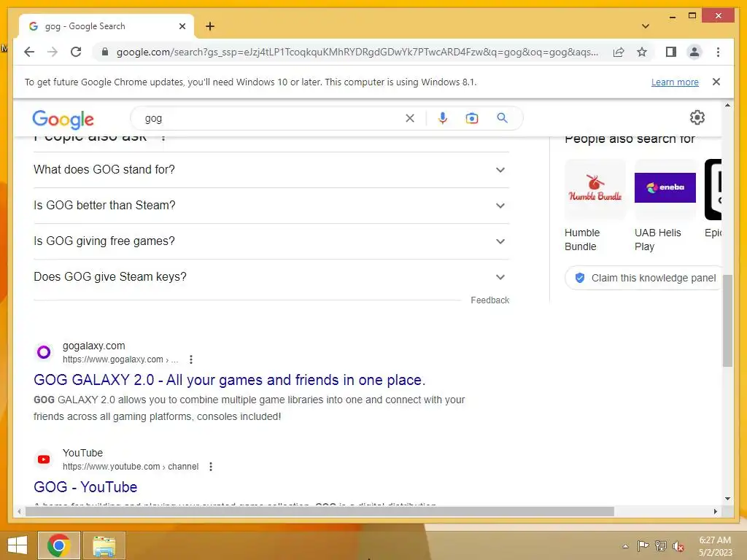Screen dimensions: 747x560
Task: Open more options for the gogalaxy.com result
Action: 191,359
